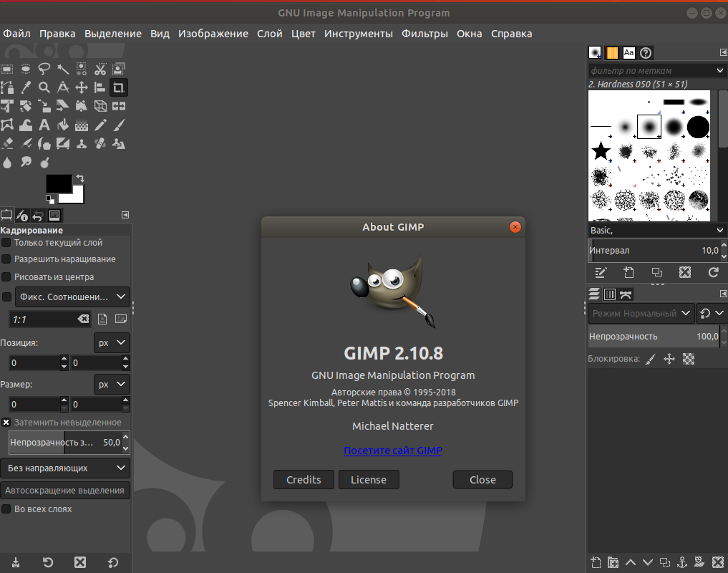Screen dimensions: 728x573
Task: Open the 'Фильтры' menu
Action: click(424, 34)
